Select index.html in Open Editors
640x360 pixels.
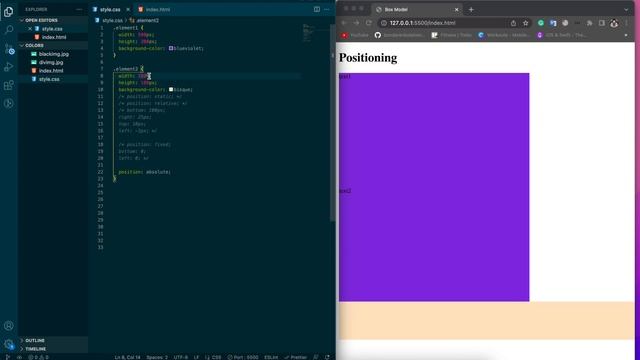53,37
